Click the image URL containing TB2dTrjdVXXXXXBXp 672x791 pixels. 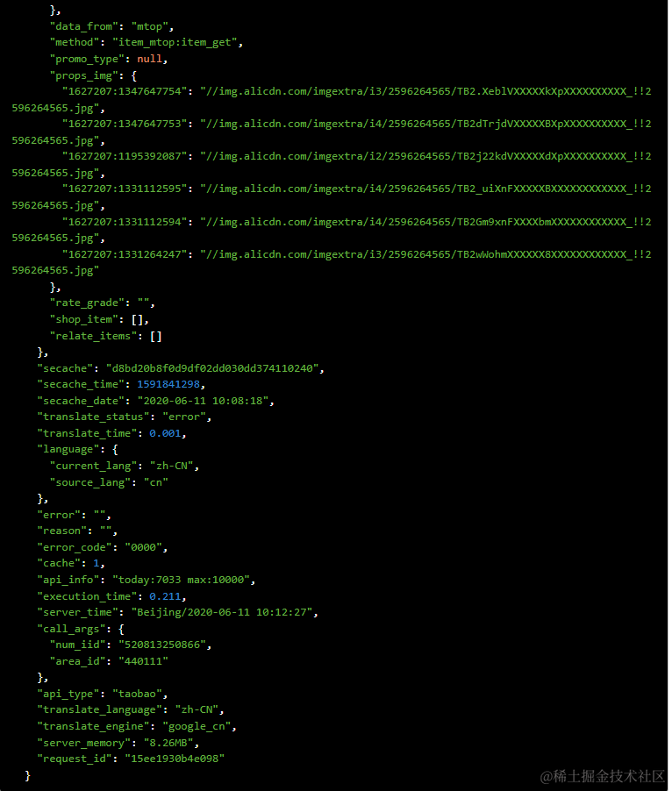tap(425, 124)
